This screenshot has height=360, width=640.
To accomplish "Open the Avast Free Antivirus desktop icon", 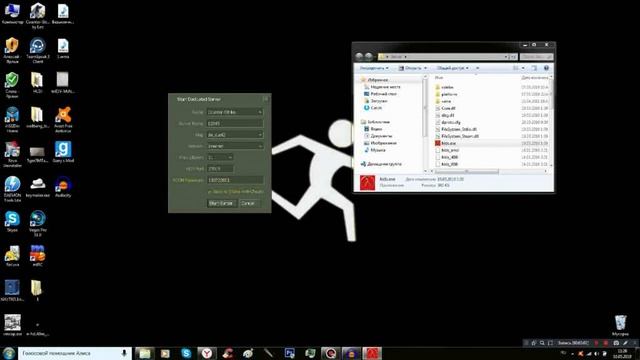I will click(63, 120).
